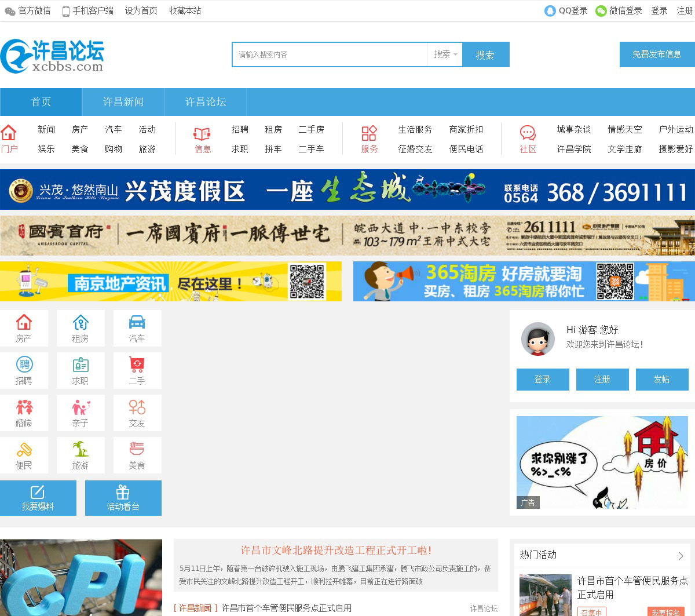Viewport: 695px width, 616px height.
Task: Open the 求职 resume icon tile
Action: pos(81,370)
